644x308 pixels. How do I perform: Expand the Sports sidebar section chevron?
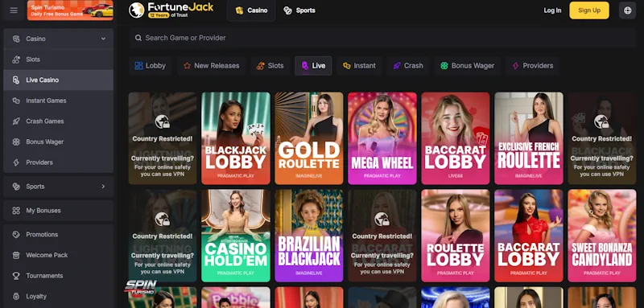[103, 187]
